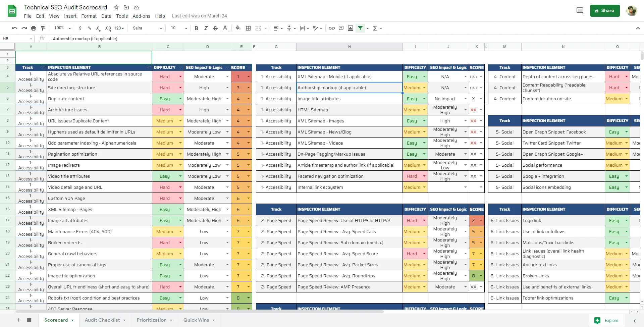Click the paint format icon
644x327 pixels.
[43, 28]
